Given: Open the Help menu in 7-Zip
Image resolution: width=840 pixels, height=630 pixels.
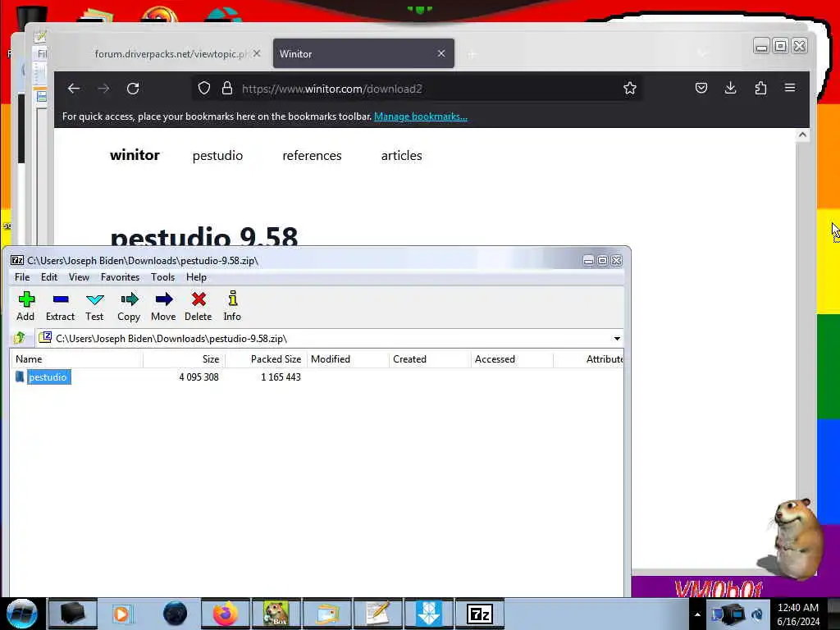Looking at the screenshot, I should [x=196, y=277].
